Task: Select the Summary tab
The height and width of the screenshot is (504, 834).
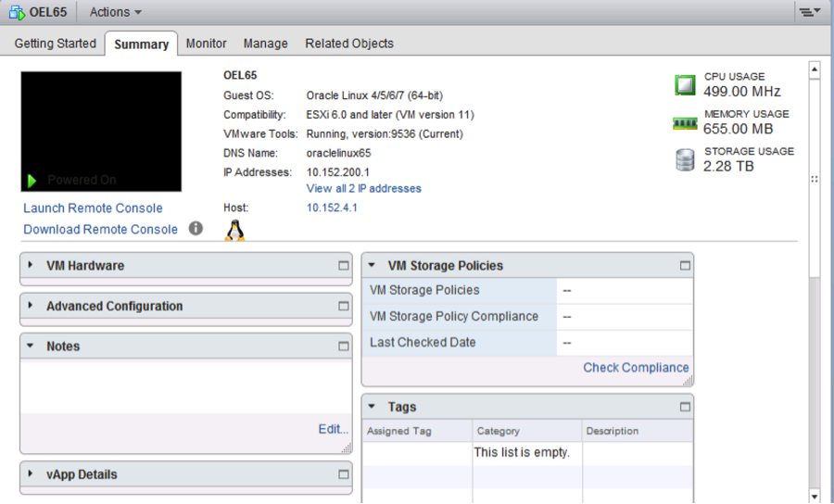Action: [142, 44]
